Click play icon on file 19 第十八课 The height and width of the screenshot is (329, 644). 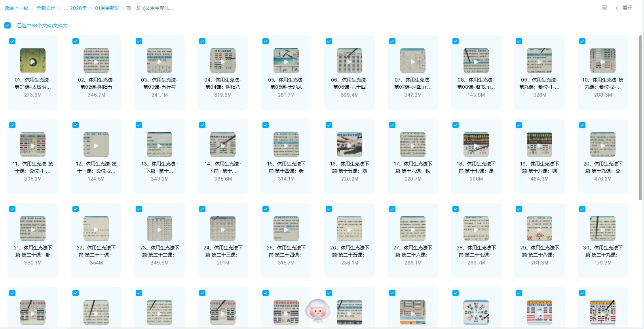tap(540, 145)
